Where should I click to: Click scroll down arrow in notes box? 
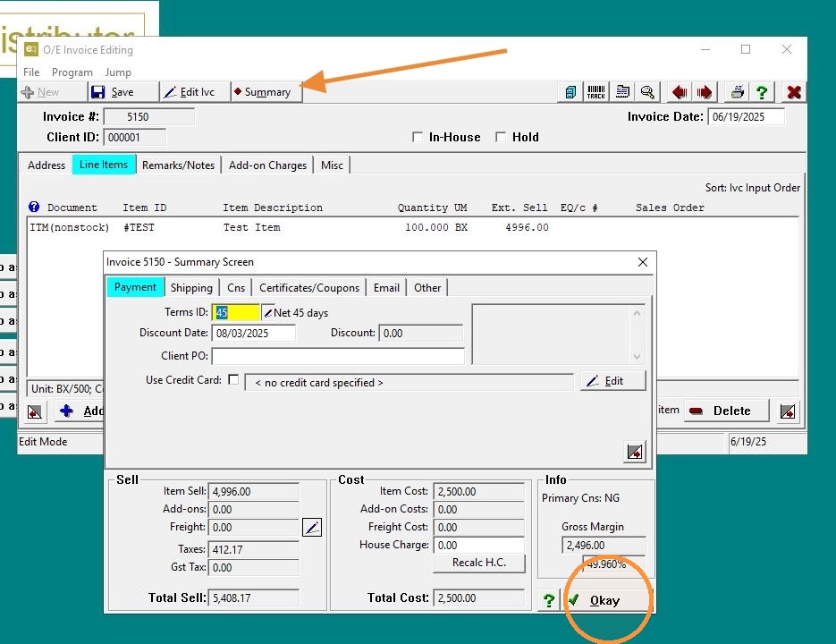point(637,356)
